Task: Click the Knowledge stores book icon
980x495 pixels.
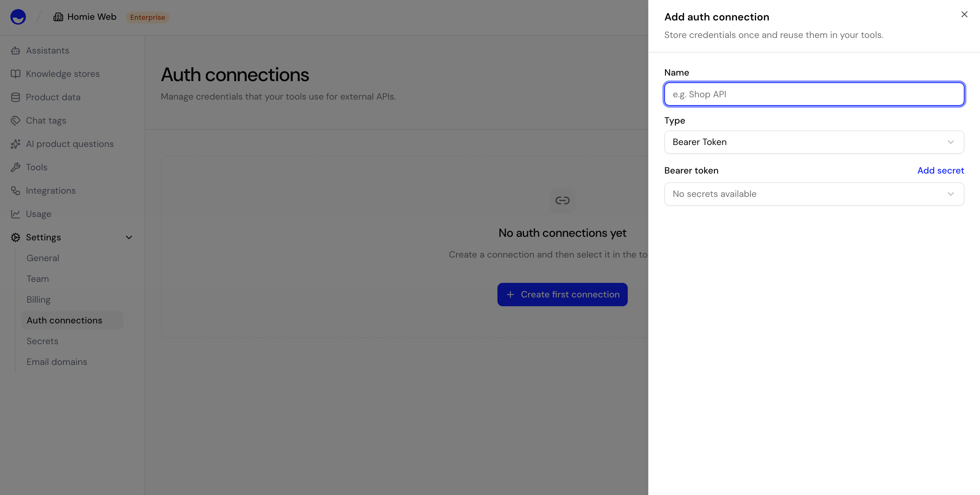Action: click(15, 74)
